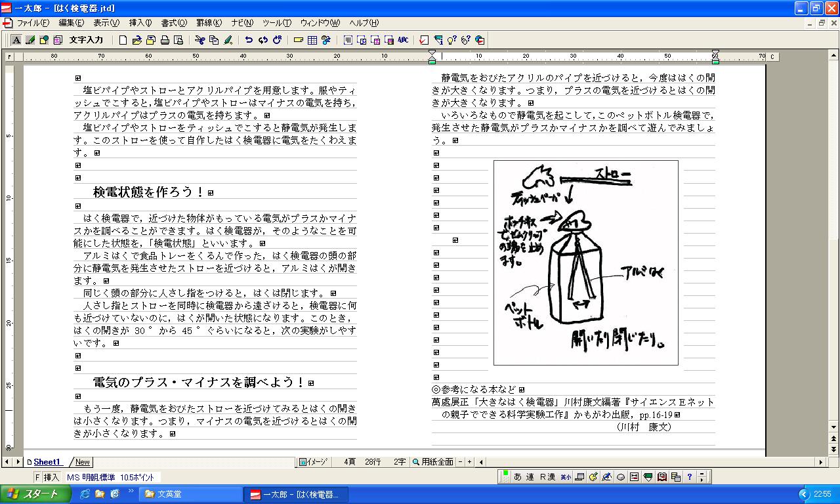Click the 4頁 page indicator

coord(349,462)
